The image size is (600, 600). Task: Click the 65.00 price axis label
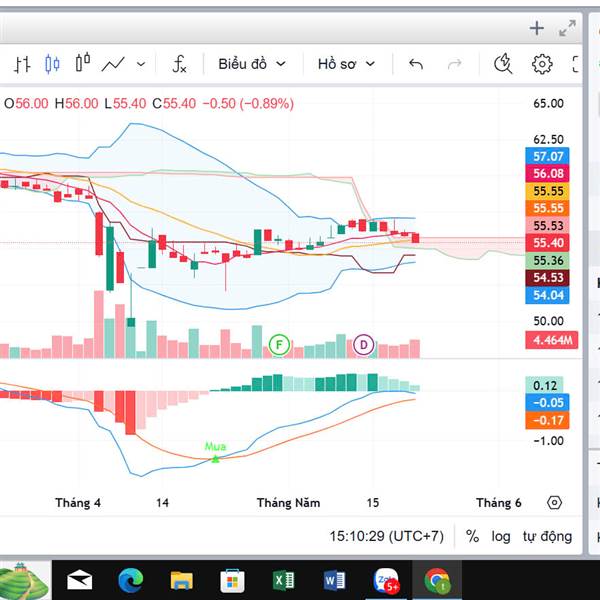click(x=548, y=103)
